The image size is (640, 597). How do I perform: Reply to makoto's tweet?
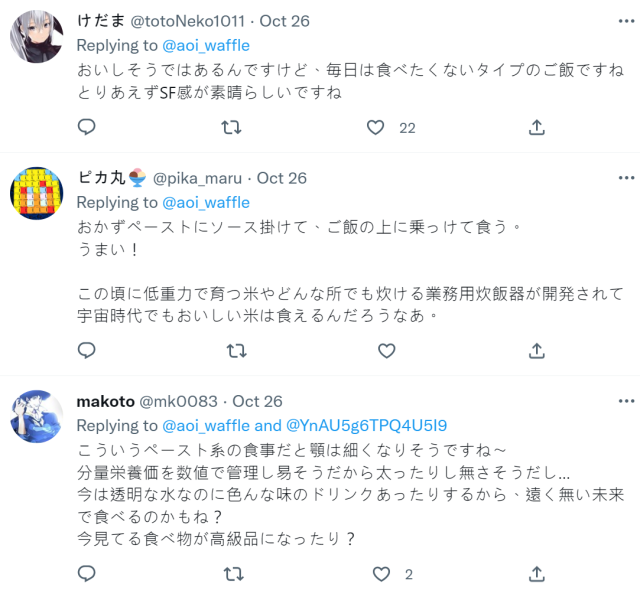(x=87, y=574)
